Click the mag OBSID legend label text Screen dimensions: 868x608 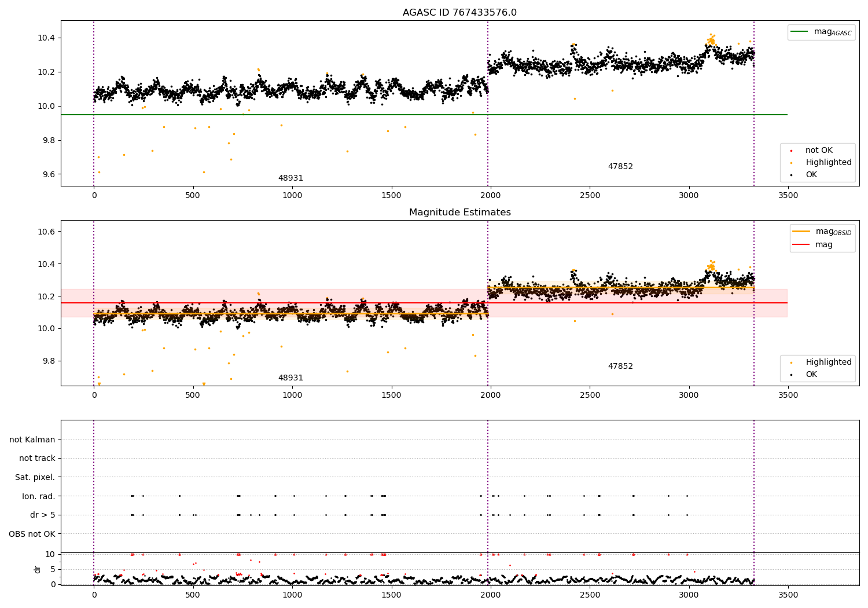tap(833, 232)
